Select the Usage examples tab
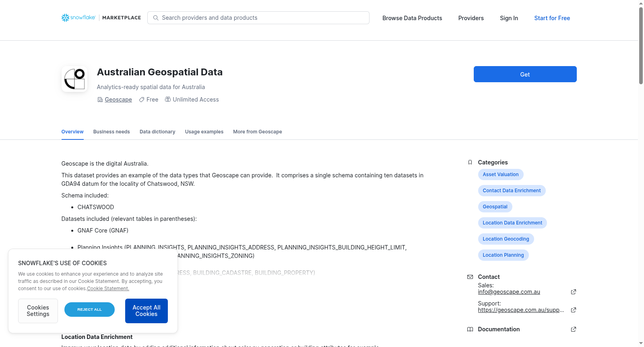This screenshot has width=644, height=347. tap(204, 132)
